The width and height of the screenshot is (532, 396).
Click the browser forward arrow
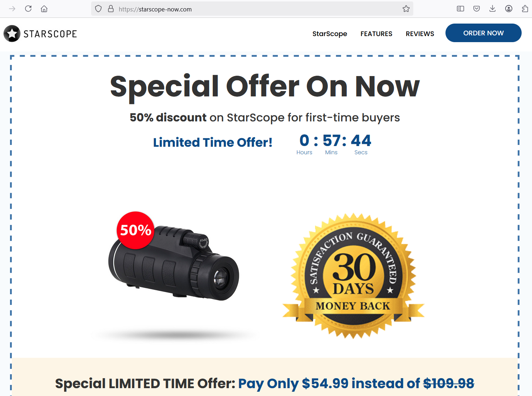coord(12,9)
